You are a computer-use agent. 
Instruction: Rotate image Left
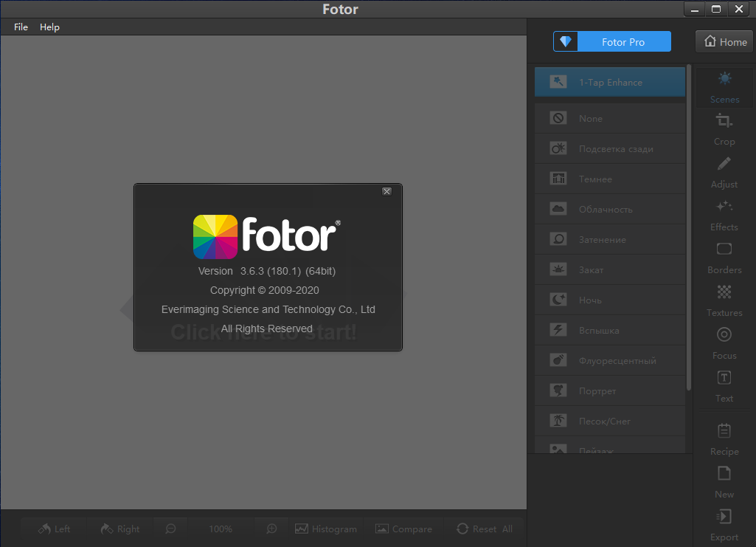coord(54,529)
